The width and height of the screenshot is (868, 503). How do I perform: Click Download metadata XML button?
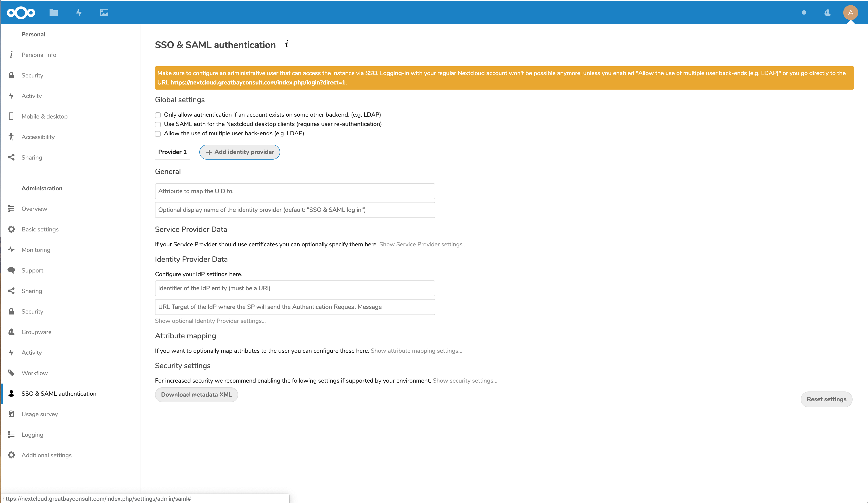click(x=197, y=395)
